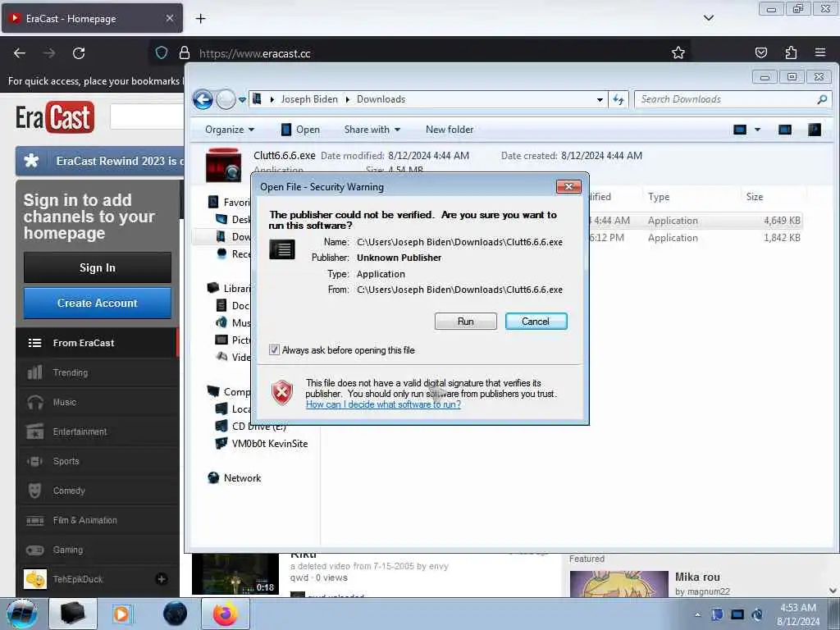This screenshot has height=630, width=840.
Task: Select Trending in the EraCast sidebar
Action: (97, 373)
